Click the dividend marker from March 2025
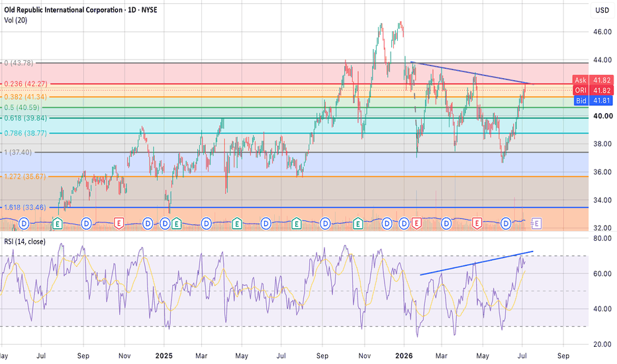 (x=206, y=224)
